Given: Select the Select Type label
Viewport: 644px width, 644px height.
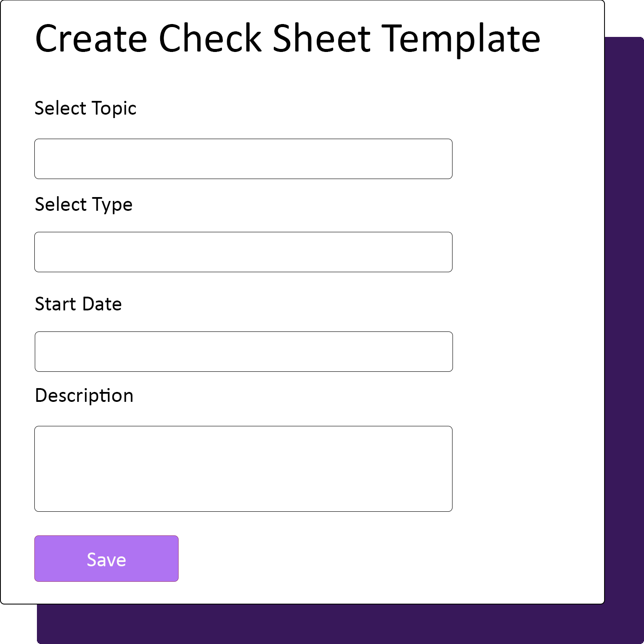Looking at the screenshot, I should pyautogui.click(x=83, y=204).
